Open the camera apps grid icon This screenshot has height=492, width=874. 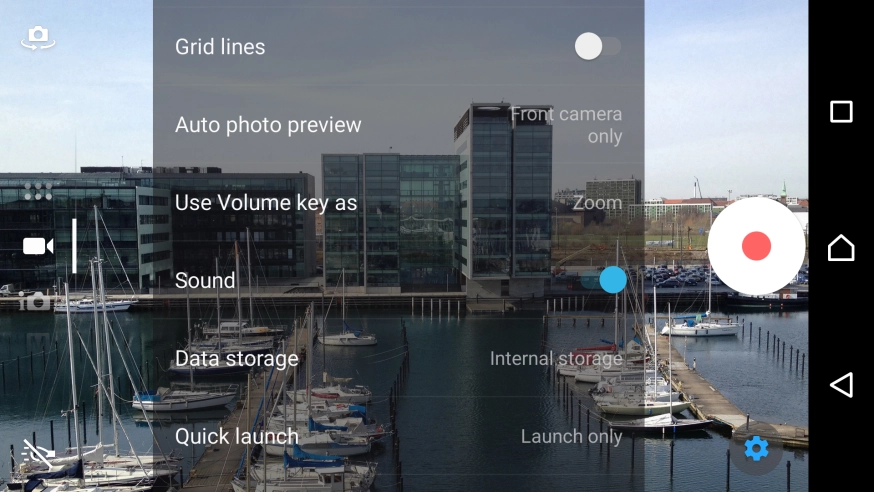pos(38,191)
